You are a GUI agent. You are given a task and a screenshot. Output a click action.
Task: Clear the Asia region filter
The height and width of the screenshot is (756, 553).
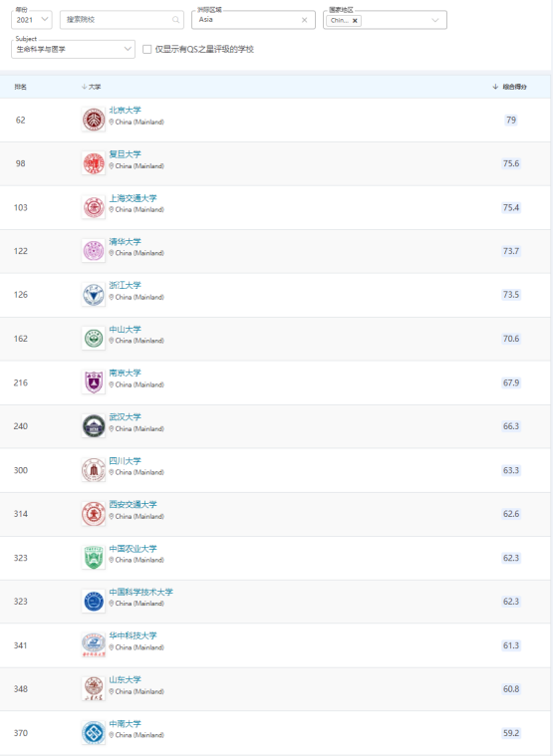(304, 20)
